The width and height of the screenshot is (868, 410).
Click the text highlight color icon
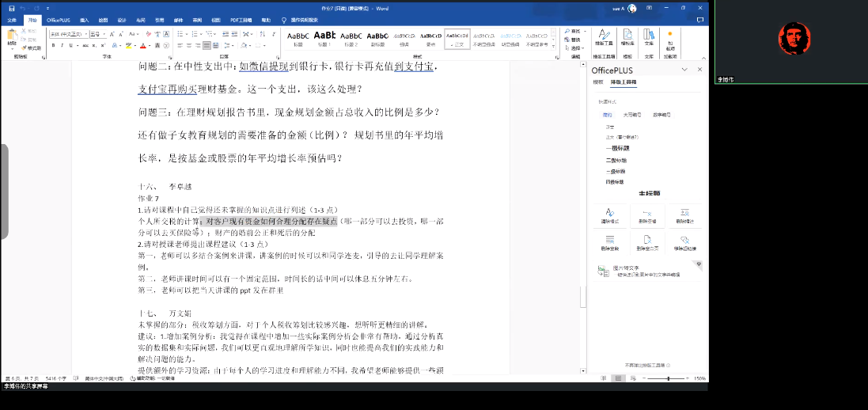128,45
